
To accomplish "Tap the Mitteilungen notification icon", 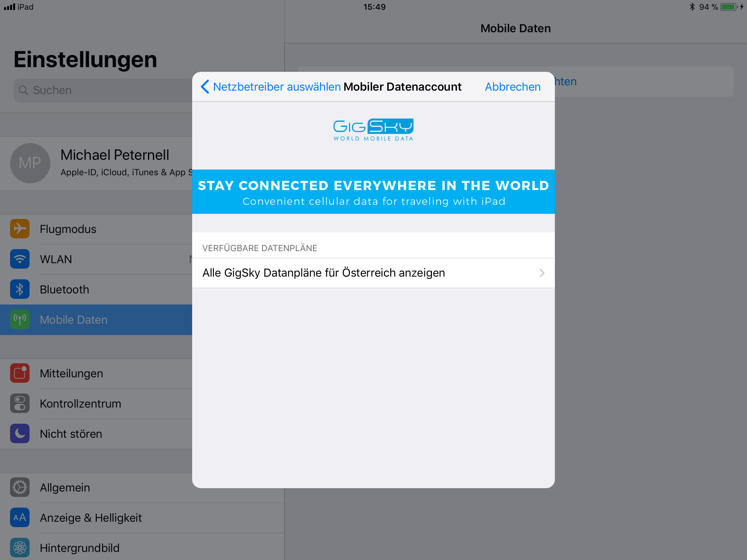I will click(x=19, y=373).
